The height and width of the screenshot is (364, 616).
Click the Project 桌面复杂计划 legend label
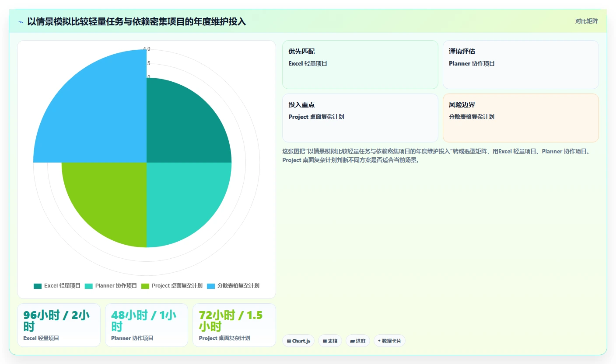tap(177, 286)
